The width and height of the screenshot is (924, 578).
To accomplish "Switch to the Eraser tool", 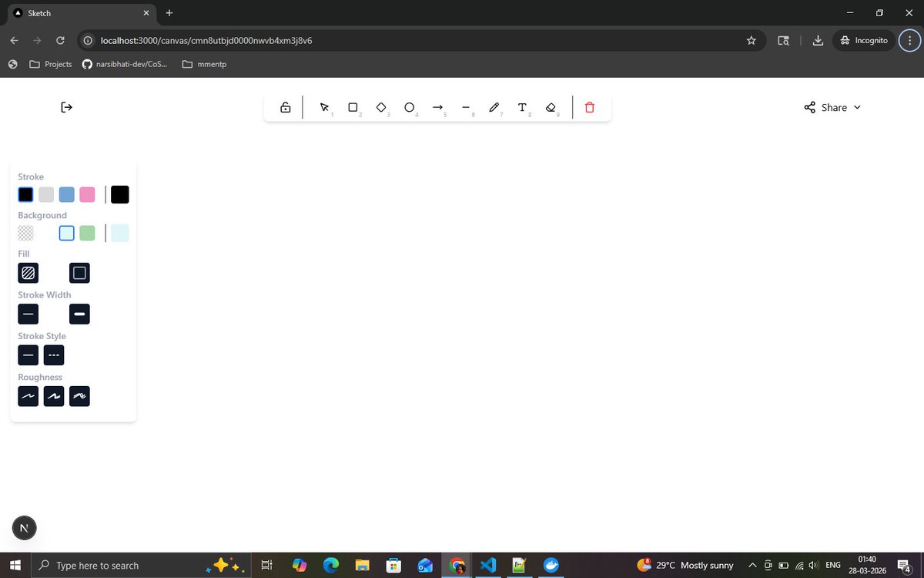I will [551, 107].
